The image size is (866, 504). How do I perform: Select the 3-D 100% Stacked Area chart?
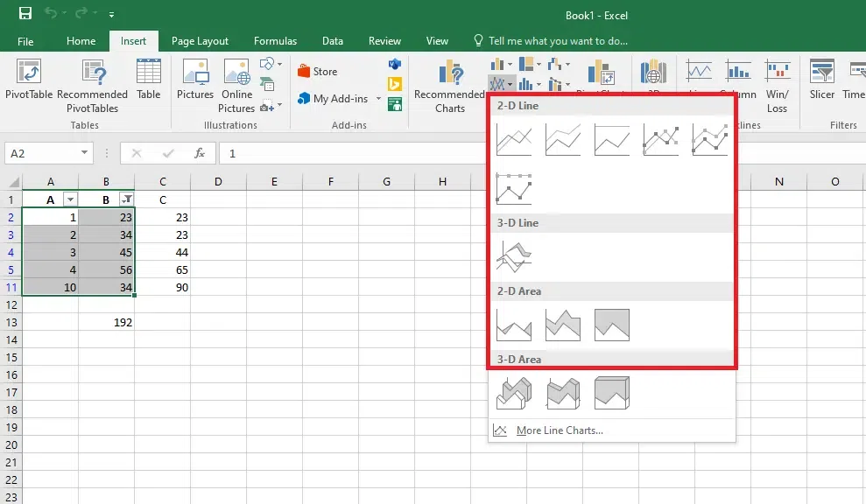tap(611, 394)
